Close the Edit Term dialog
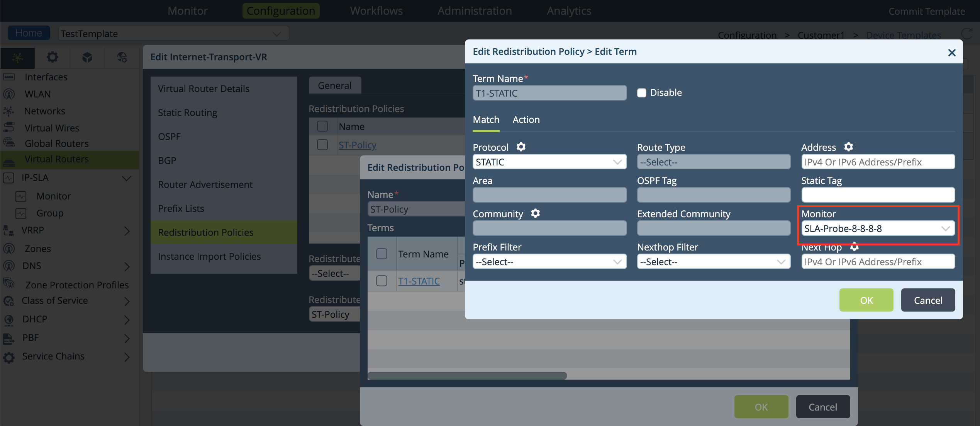Viewport: 980px width, 426px height. [951, 53]
